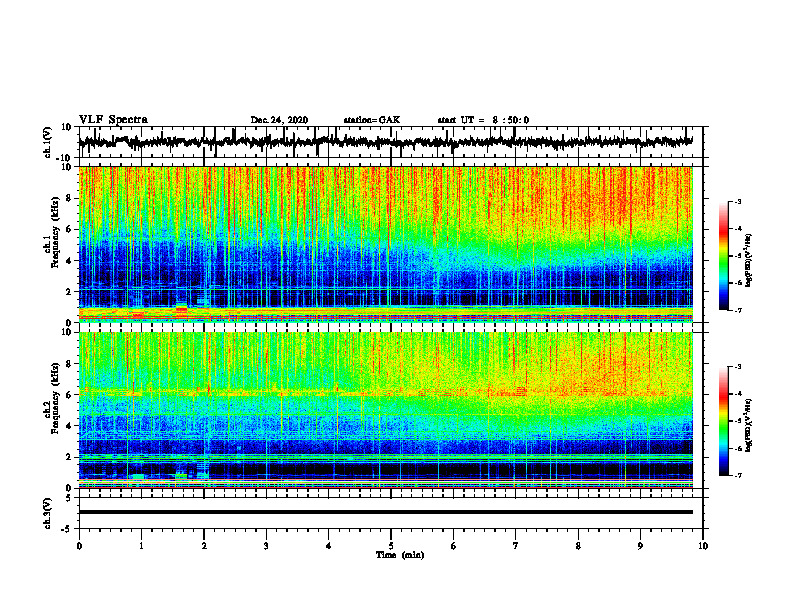Click the ch.1 Frequency (kHz) axis label
The image size is (792, 612).
point(52,232)
